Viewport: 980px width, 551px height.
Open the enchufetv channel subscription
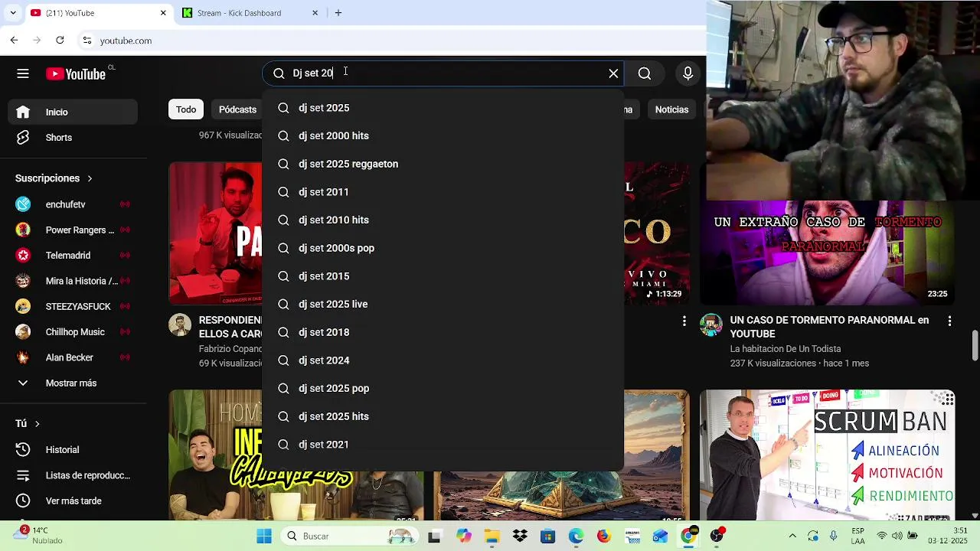[73, 204]
